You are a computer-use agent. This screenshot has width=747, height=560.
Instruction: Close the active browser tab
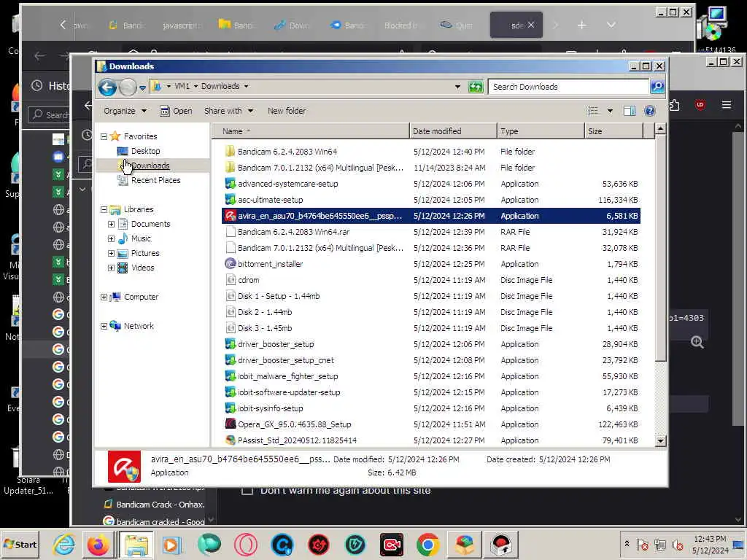(531, 26)
